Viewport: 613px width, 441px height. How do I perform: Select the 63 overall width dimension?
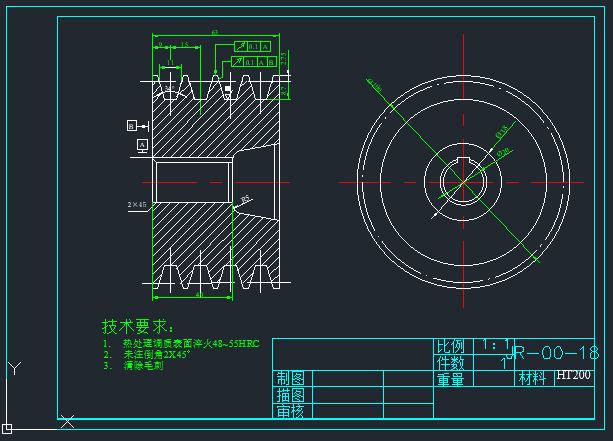point(215,32)
